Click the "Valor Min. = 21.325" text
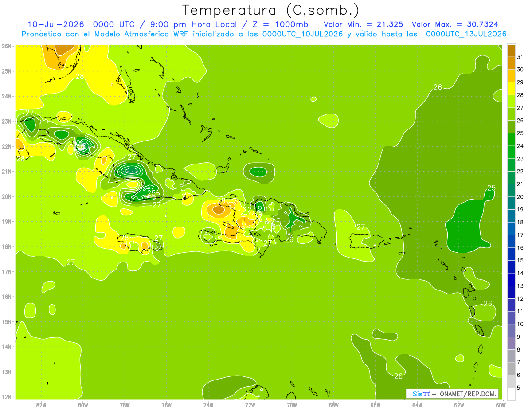The width and height of the screenshot is (532, 411). click(363, 24)
